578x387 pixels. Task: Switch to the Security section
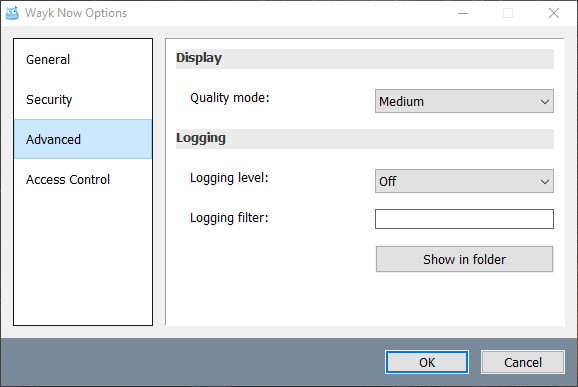point(83,100)
